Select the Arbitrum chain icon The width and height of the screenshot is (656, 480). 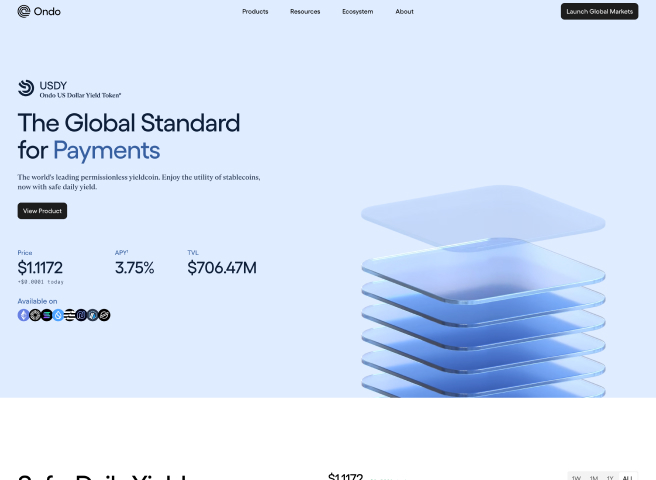pos(93,315)
